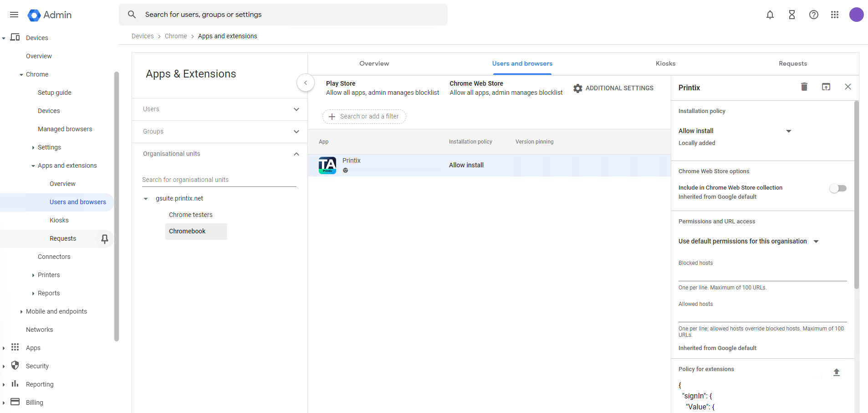This screenshot has width=868, height=413.
Task: Open the default permissions dropdown
Action: tap(816, 242)
